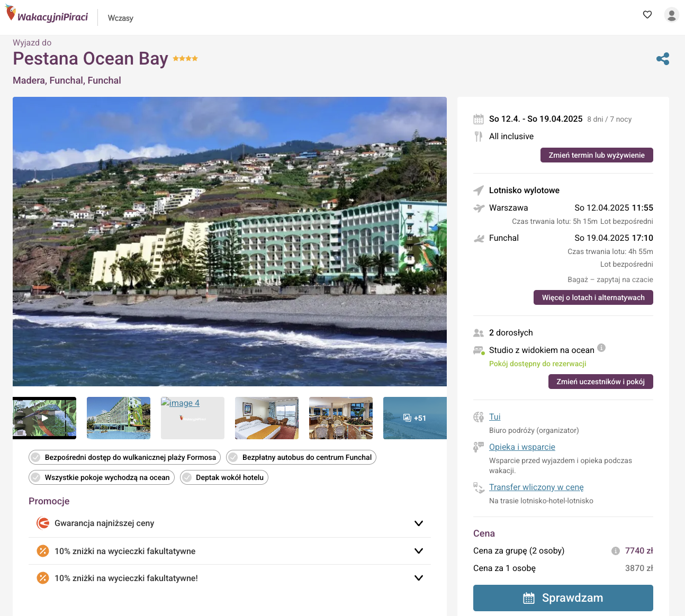Image resolution: width=685 pixels, height=616 pixels.
Task: Click the info icon next to Studio z widokiem na ocean
Action: point(601,348)
